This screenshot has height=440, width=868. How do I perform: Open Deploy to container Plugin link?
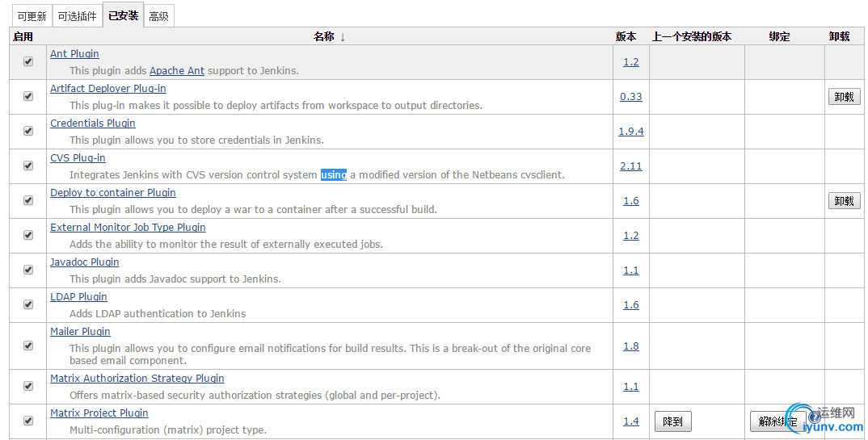(113, 193)
